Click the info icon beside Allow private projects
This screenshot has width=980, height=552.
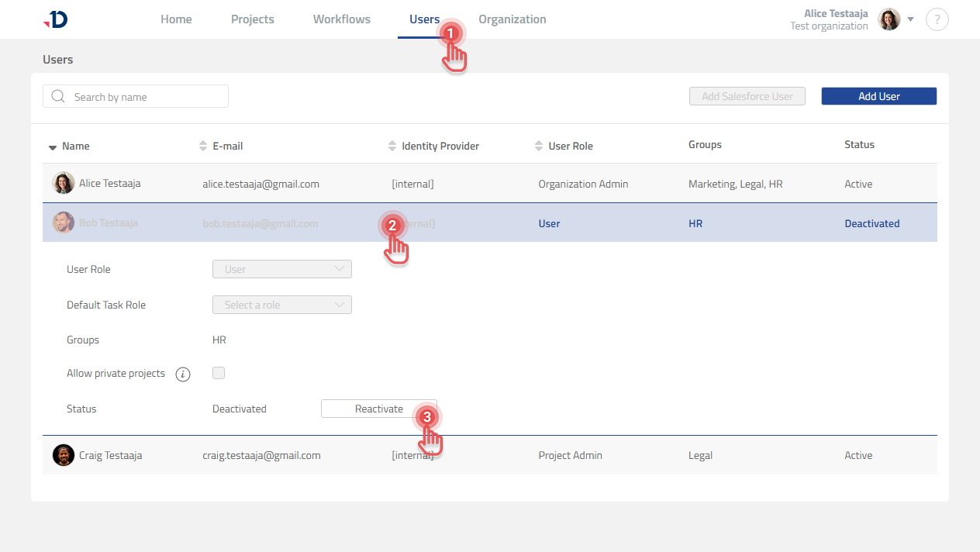click(x=183, y=374)
